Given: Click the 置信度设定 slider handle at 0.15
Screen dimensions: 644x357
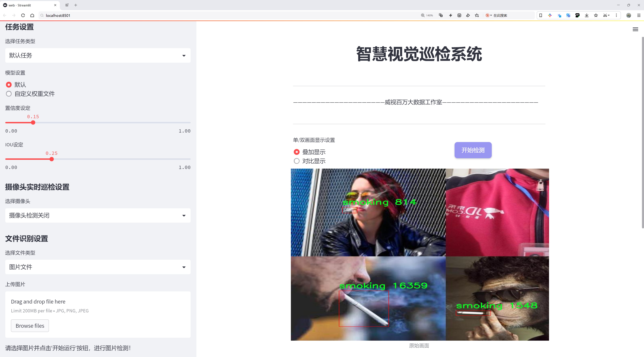Looking at the screenshot, I should pyautogui.click(x=33, y=123).
